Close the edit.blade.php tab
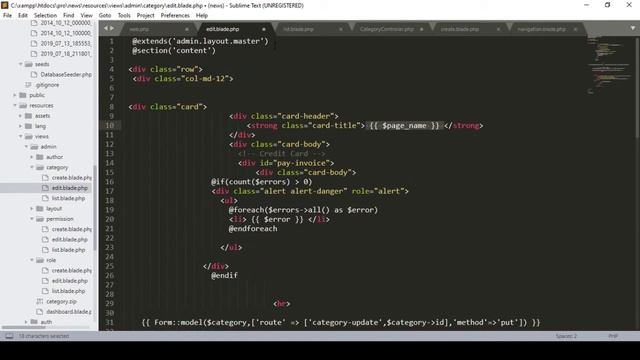Image resolution: width=640 pixels, height=360 pixels. click(264, 29)
